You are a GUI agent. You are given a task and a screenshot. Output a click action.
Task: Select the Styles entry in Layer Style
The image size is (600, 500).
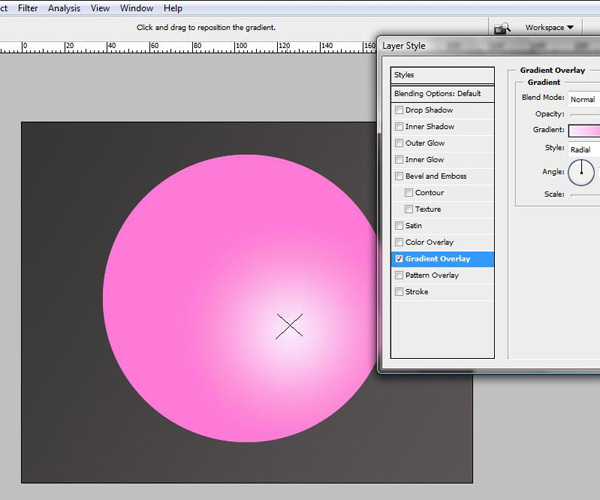442,75
